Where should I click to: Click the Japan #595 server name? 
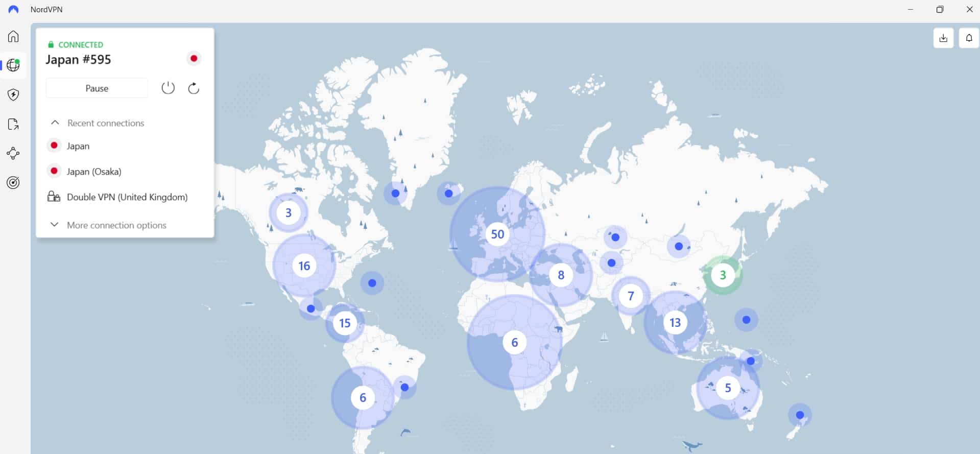pos(78,60)
